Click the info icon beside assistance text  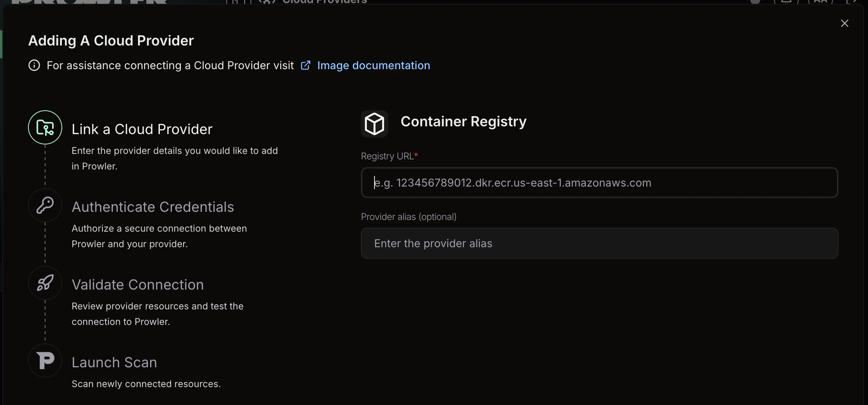[x=34, y=65]
